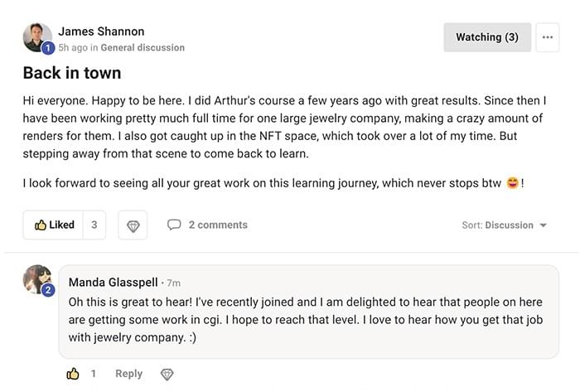Like Manda Glasspell's comment with the thumbs-up
580x392 pixels.
point(73,374)
